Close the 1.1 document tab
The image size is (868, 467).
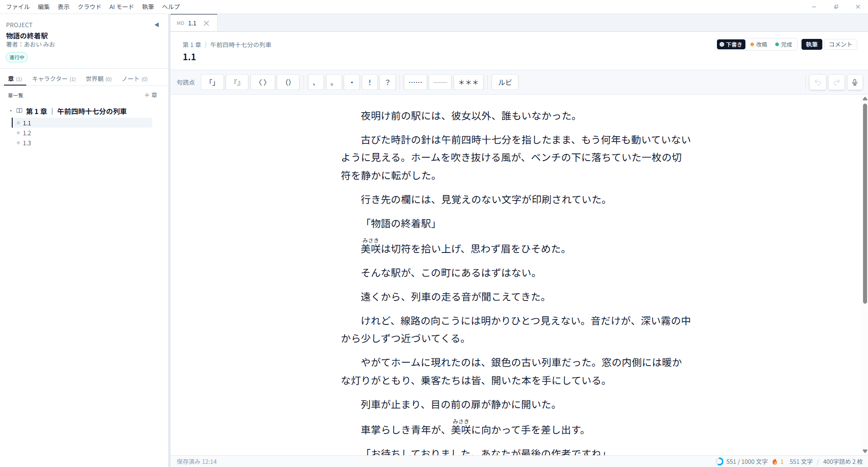206,23
